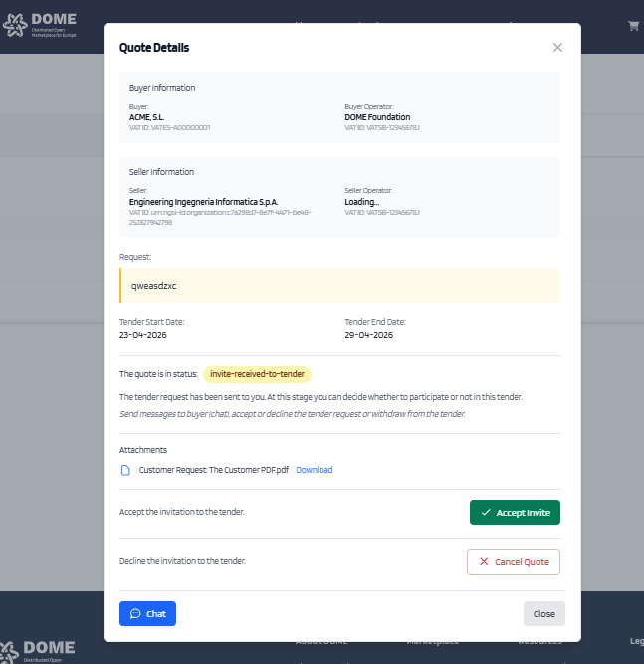Close the Quote Details dialog with X
Screen dimensions: 644x664
click(x=557, y=48)
